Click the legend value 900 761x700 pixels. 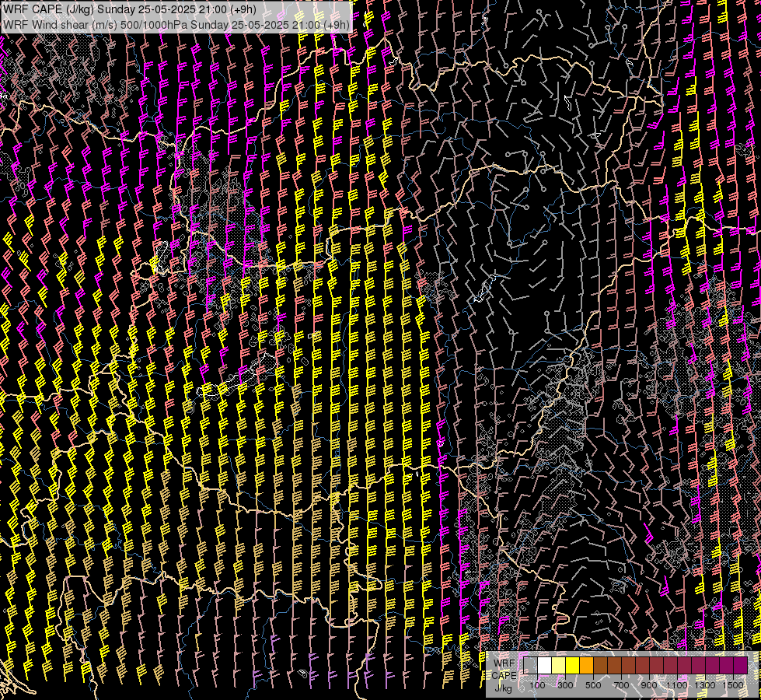point(649,685)
